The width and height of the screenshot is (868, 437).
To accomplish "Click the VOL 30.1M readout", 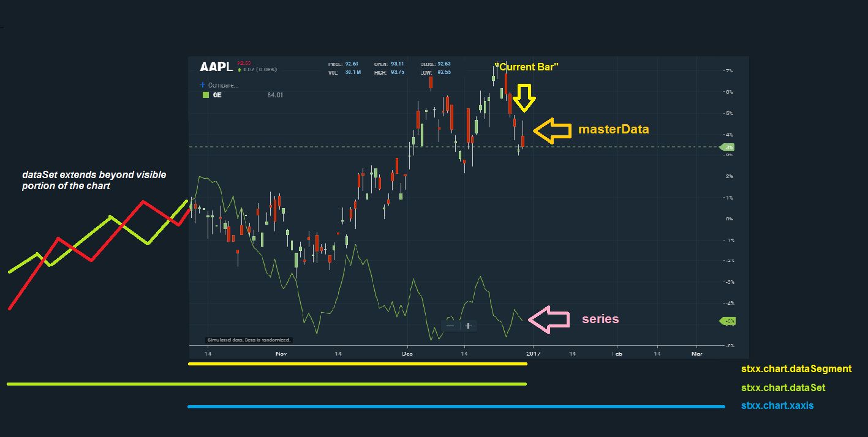I will tap(344, 72).
